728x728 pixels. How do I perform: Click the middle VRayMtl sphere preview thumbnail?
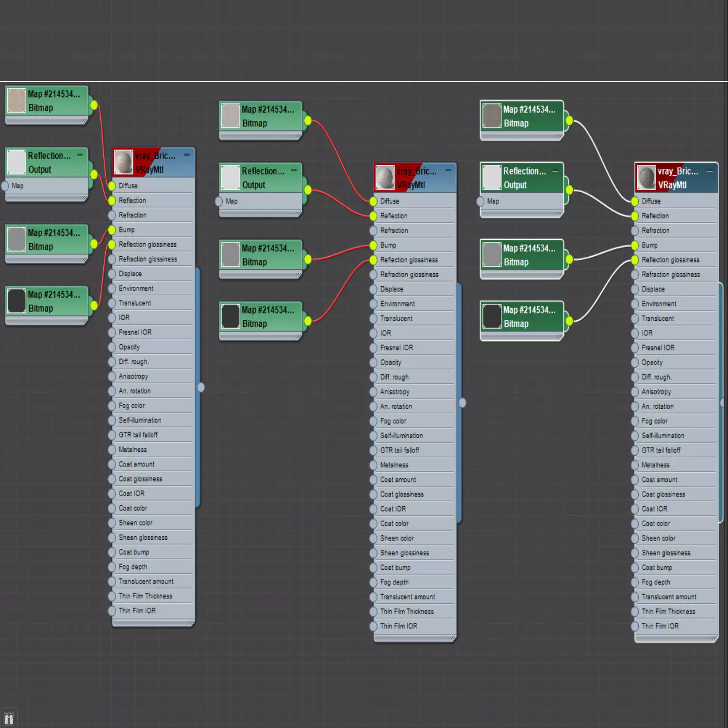[x=385, y=178]
